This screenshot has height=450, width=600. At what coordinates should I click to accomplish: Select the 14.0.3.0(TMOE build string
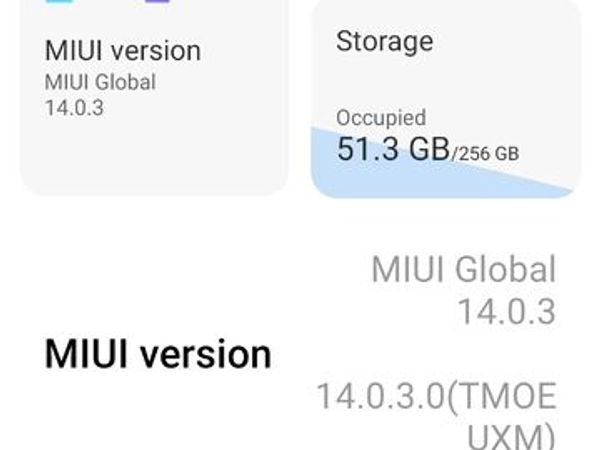point(436,396)
